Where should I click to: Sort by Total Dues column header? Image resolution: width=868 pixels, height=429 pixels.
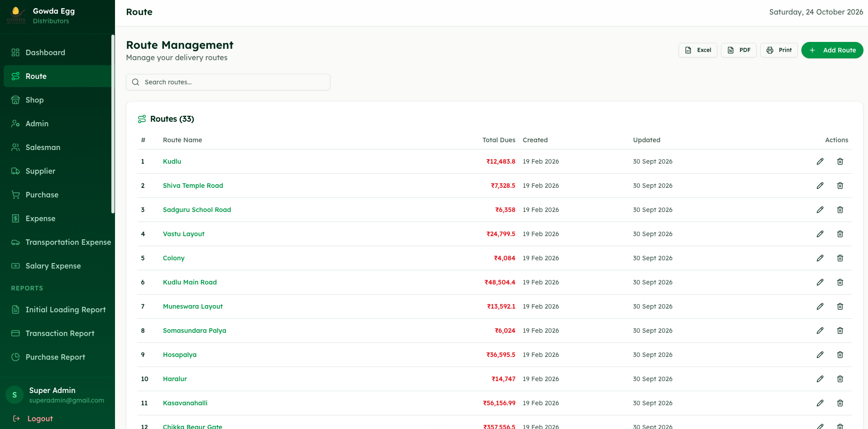(499, 140)
